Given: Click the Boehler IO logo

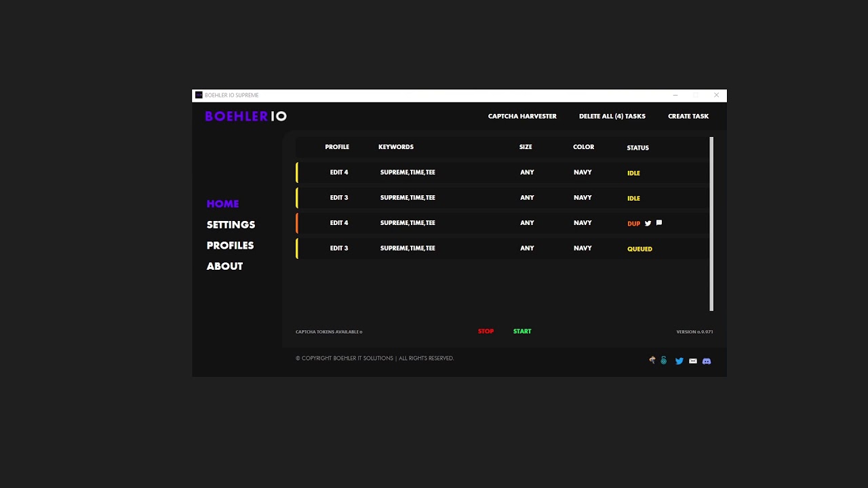Looking at the screenshot, I should click(x=245, y=116).
